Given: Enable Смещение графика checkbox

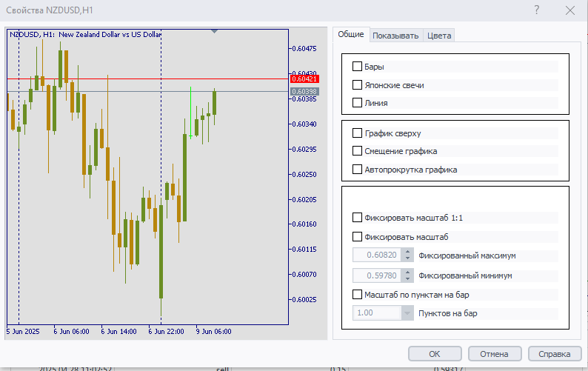Looking at the screenshot, I should 357,151.
